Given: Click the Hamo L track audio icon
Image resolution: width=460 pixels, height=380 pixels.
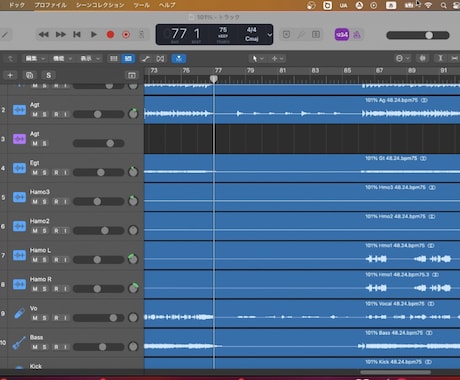Looking at the screenshot, I should click(19, 255).
